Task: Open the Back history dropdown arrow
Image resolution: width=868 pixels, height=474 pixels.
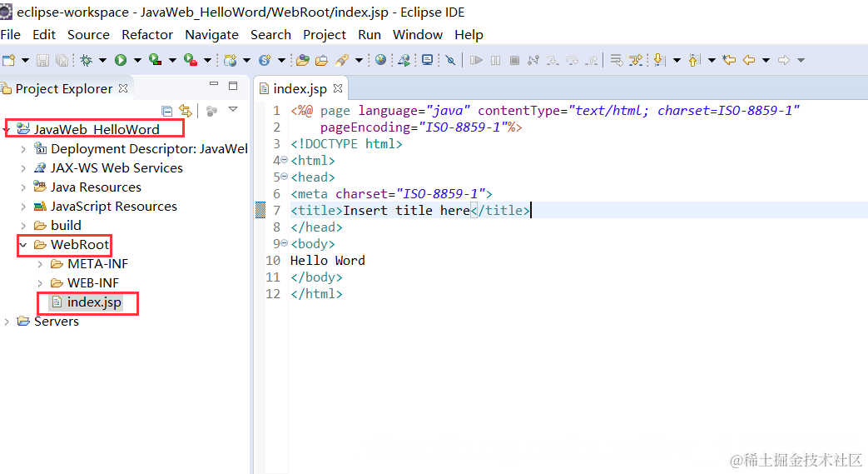Action: (766, 61)
